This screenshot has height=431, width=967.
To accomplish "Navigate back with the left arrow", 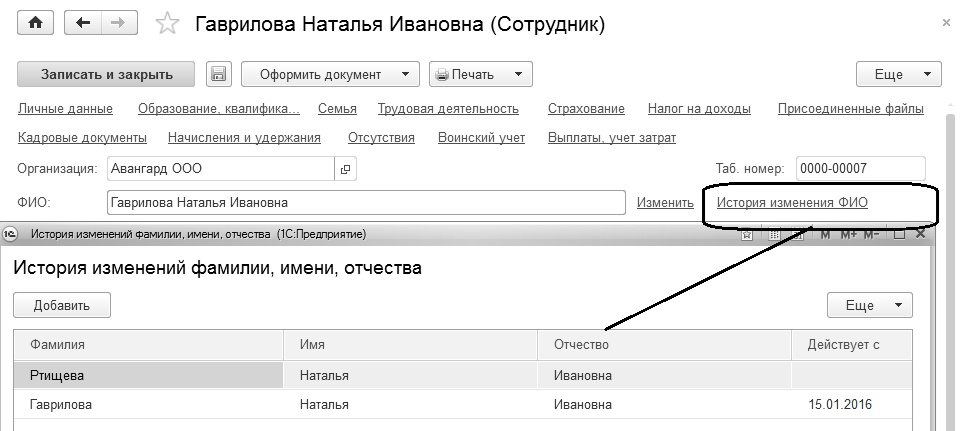I will coord(83,23).
